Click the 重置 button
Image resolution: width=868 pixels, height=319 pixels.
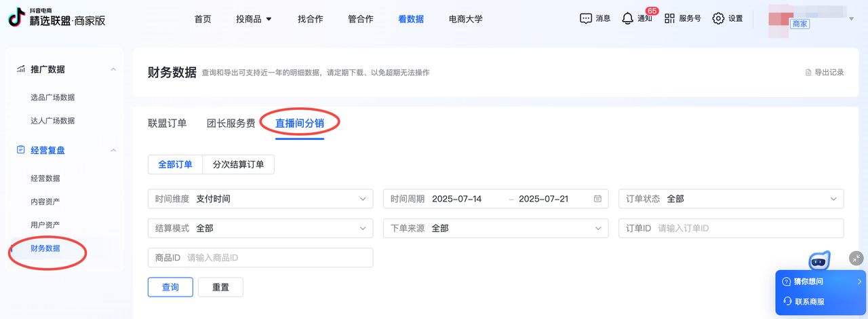(x=220, y=287)
